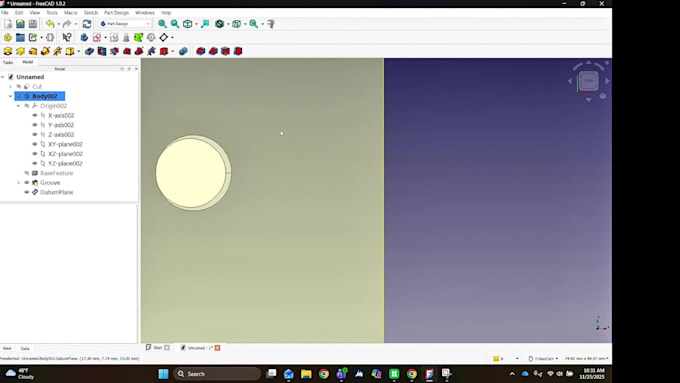Click the taskbar Search box
Viewport: 680px width, 383px height.
(217, 374)
